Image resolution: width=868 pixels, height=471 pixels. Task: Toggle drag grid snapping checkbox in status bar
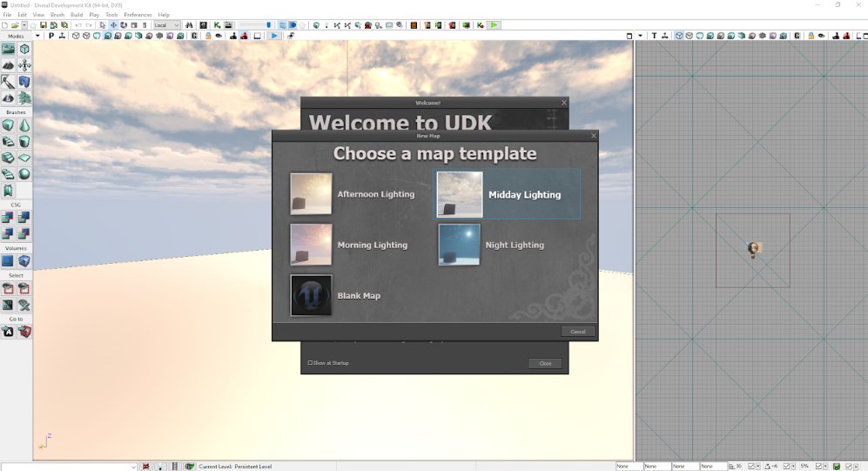(x=751, y=467)
